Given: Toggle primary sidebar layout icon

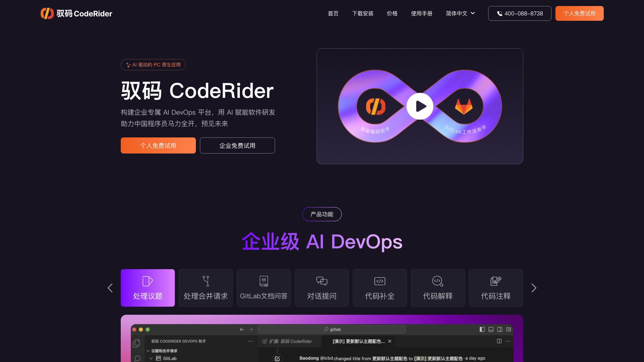Looking at the screenshot, I should tap(482, 329).
